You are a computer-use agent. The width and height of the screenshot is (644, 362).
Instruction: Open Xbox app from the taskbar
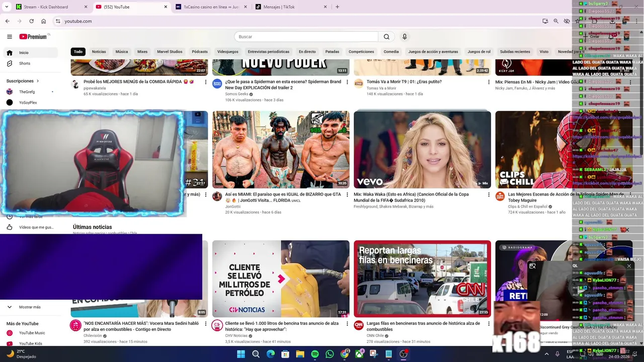click(x=359, y=354)
